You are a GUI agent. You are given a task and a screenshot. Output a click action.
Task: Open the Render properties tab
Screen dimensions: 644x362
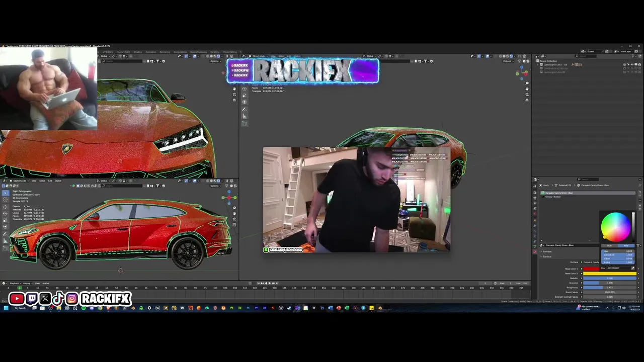point(535,193)
